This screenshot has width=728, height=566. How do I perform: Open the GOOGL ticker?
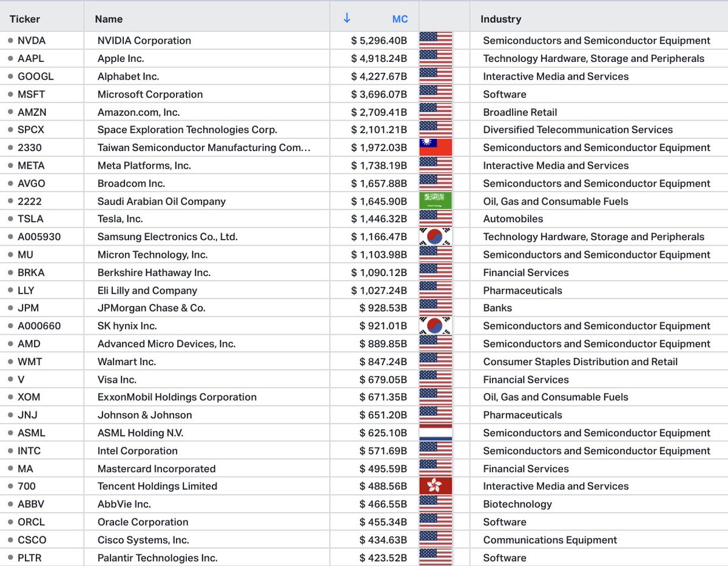coord(35,76)
